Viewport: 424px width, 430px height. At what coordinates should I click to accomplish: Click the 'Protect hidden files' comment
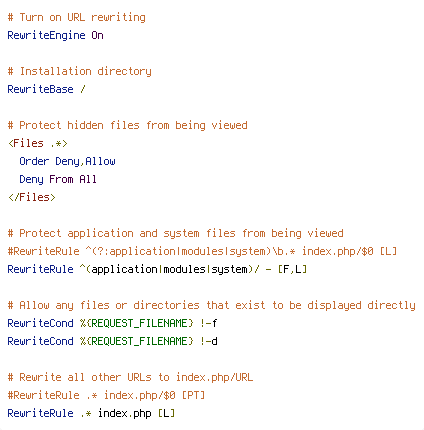[127, 125]
